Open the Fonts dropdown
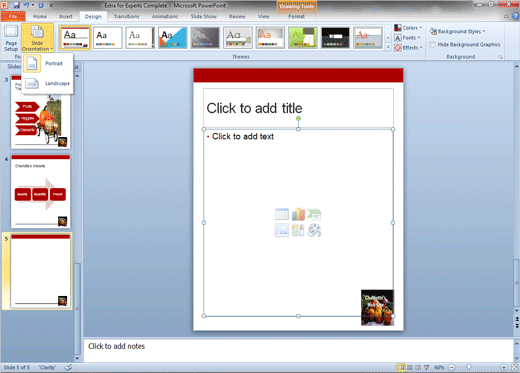Viewport: 520px width, 373px height. click(x=407, y=38)
